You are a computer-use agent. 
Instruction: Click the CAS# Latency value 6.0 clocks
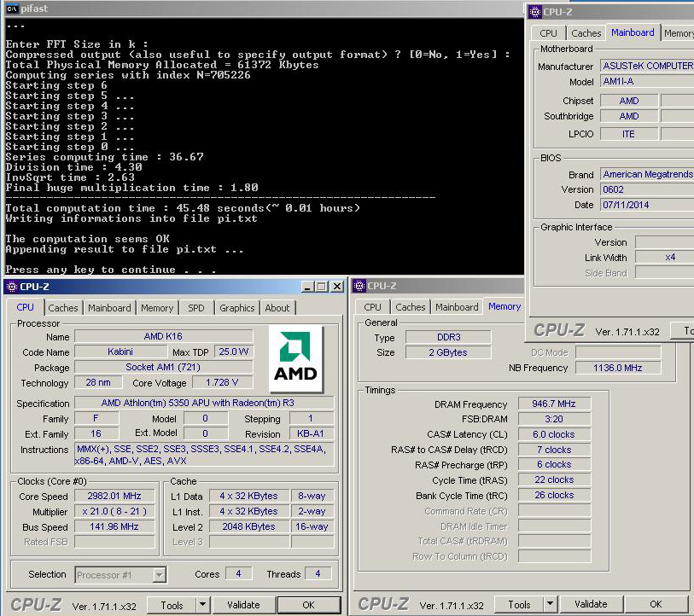point(554,434)
